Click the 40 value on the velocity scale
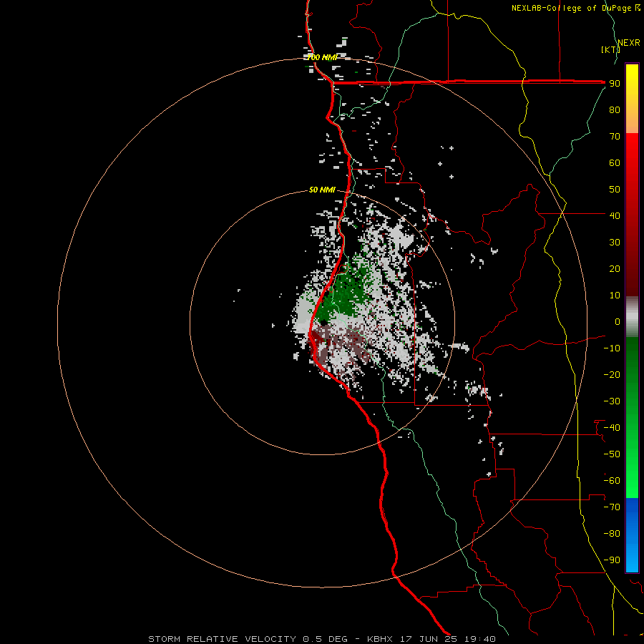644x644 pixels. pyautogui.click(x=615, y=216)
